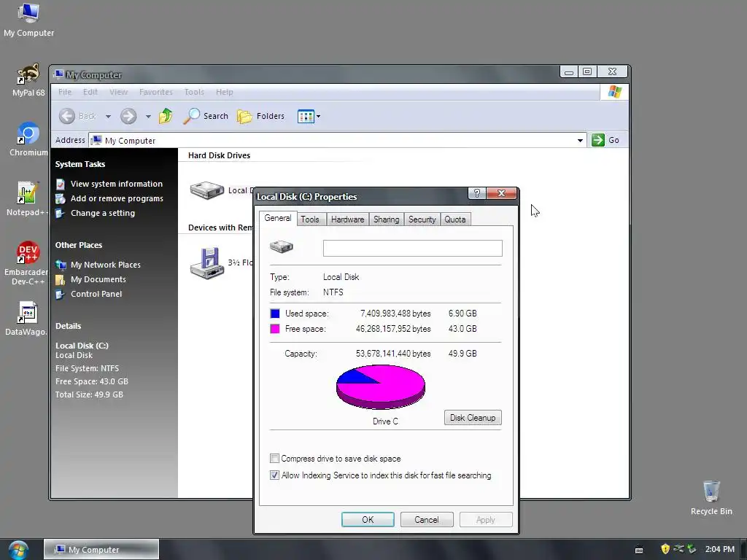Image resolution: width=747 pixels, height=560 pixels.
Task: Launch MyPal 68 browser shortcut
Action: click(x=28, y=80)
